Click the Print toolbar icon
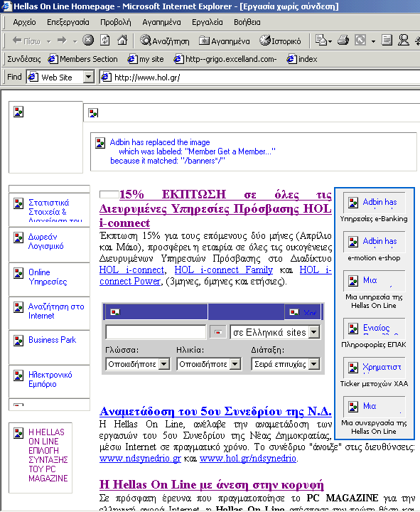The width and height of the screenshot is (420, 512). 343,41
